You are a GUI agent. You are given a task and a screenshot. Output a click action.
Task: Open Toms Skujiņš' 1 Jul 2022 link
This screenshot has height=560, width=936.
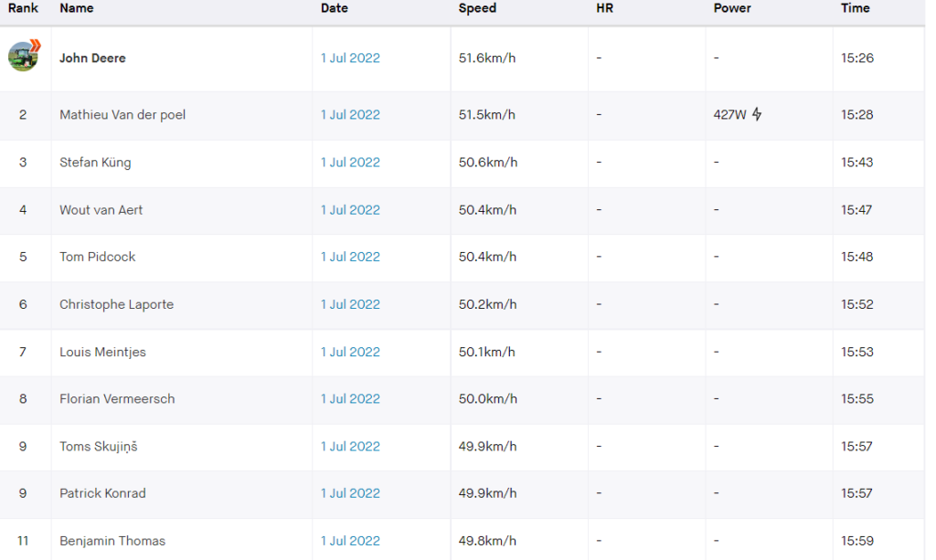coord(350,446)
